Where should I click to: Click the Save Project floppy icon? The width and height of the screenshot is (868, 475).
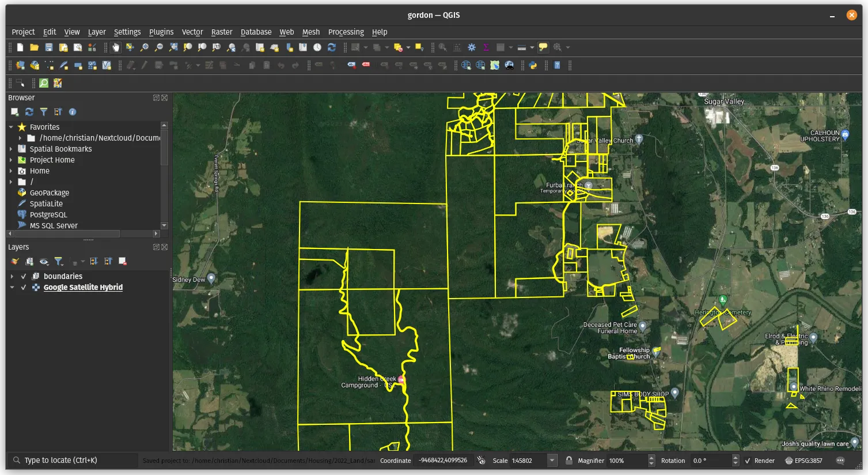[49, 47]
